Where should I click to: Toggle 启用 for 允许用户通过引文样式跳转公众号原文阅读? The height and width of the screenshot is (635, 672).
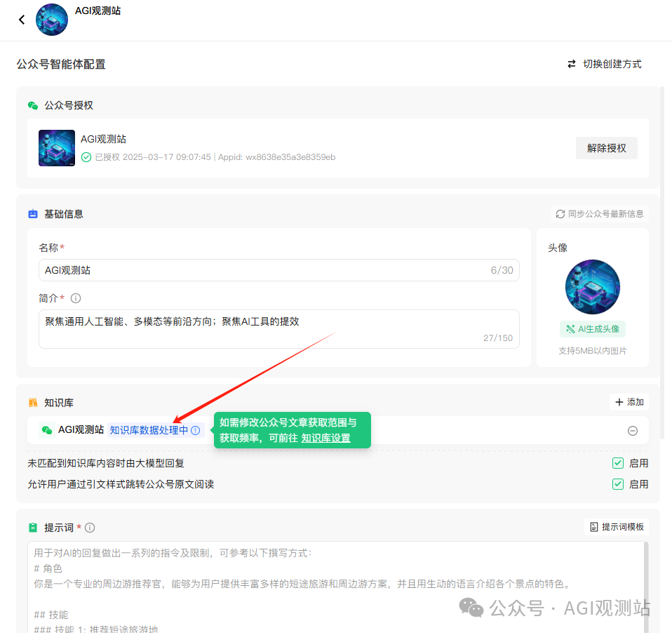click(618, 485)
